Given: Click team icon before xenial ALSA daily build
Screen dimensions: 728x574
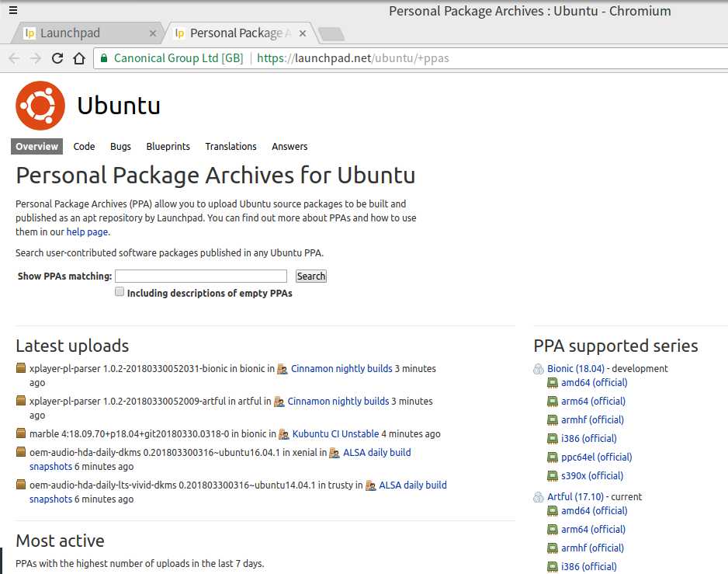Looking at the screenshot, I should 335,453.
